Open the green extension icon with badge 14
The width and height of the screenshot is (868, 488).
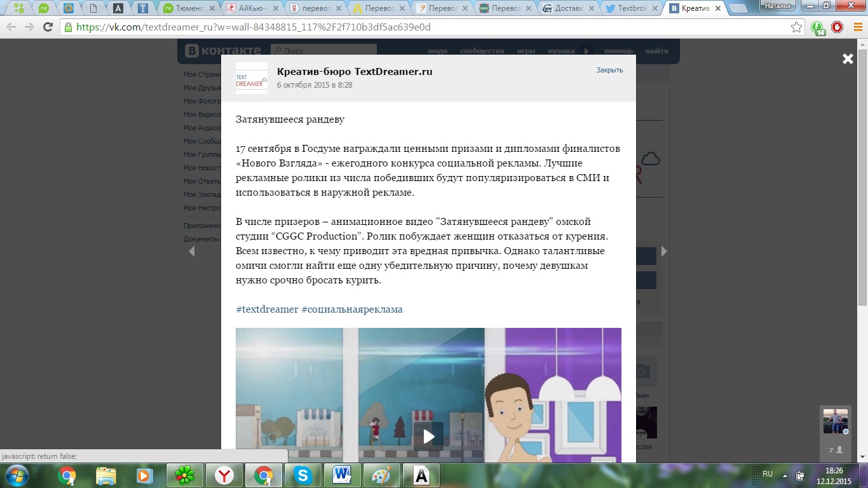click(818, 28)
